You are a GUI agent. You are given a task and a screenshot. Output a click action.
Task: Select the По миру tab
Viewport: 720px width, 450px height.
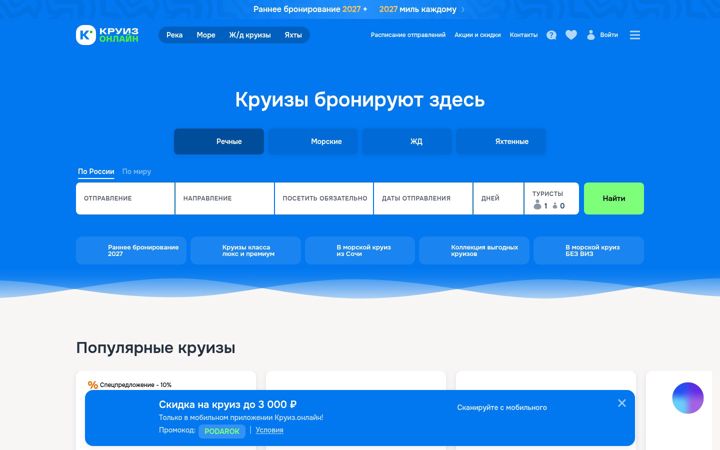tap(136, 171)
